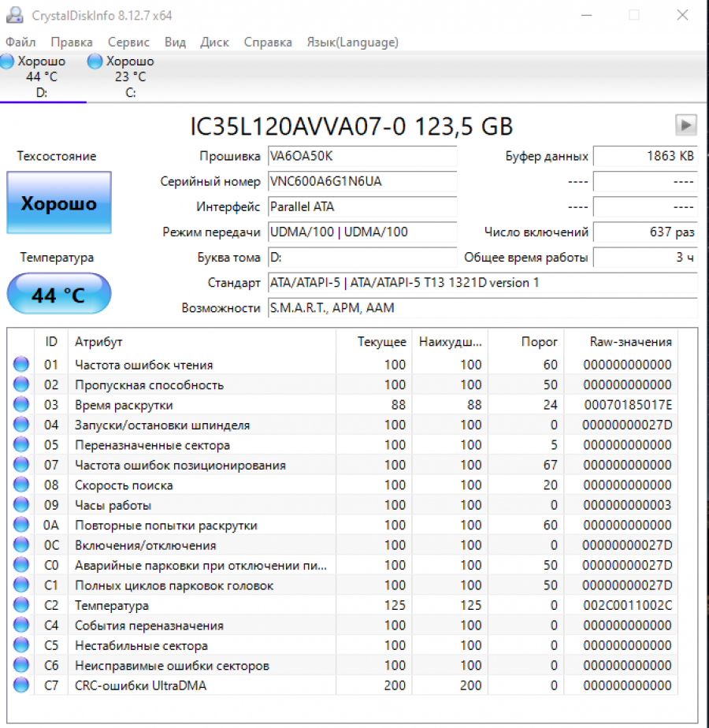The width and height of the screenshot is (709, 728).
Task: Open the Файл menu
Action: coord(20,42)
